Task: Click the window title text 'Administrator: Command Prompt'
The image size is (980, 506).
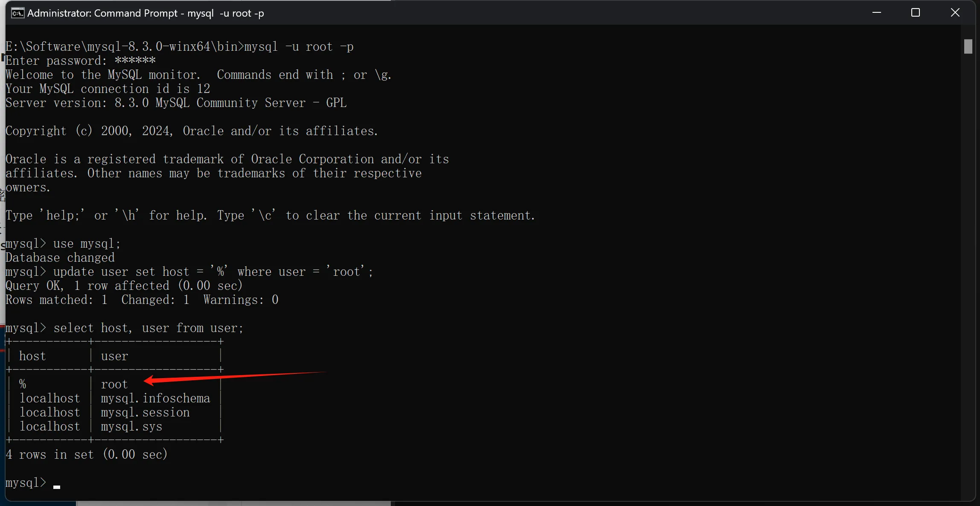Action: pos(102,13)
